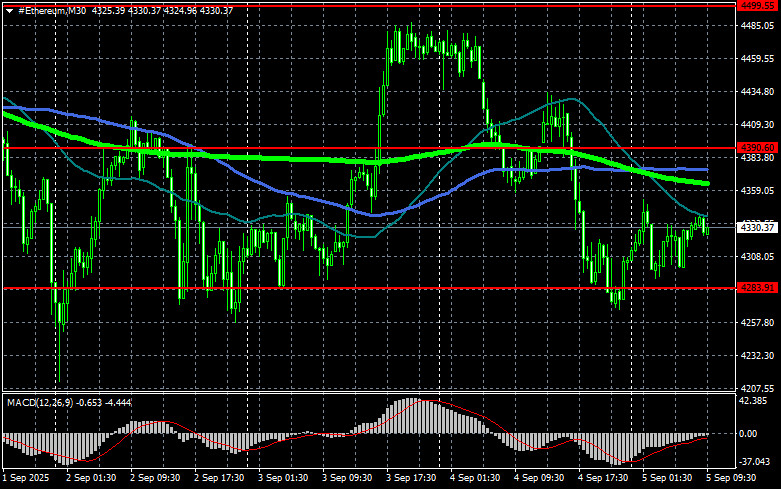Click the current price tag 4330.37

coord(757,227)
